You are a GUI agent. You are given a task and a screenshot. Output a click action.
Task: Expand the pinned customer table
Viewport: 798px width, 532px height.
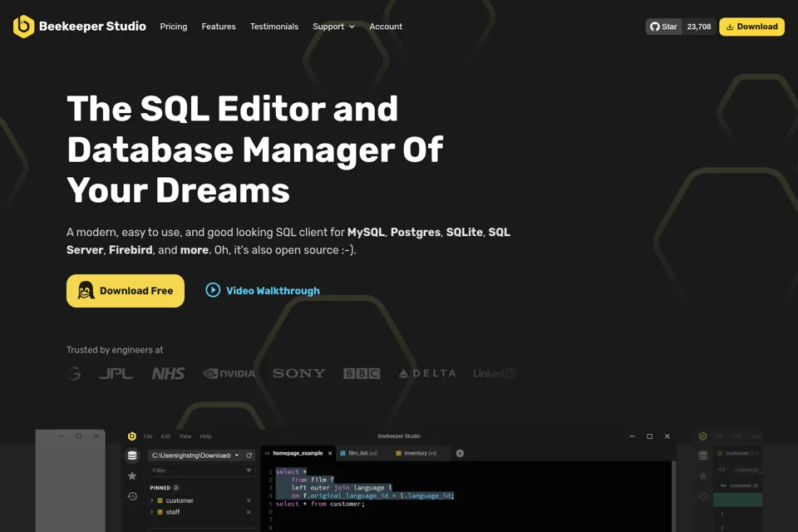pos(151,501)
